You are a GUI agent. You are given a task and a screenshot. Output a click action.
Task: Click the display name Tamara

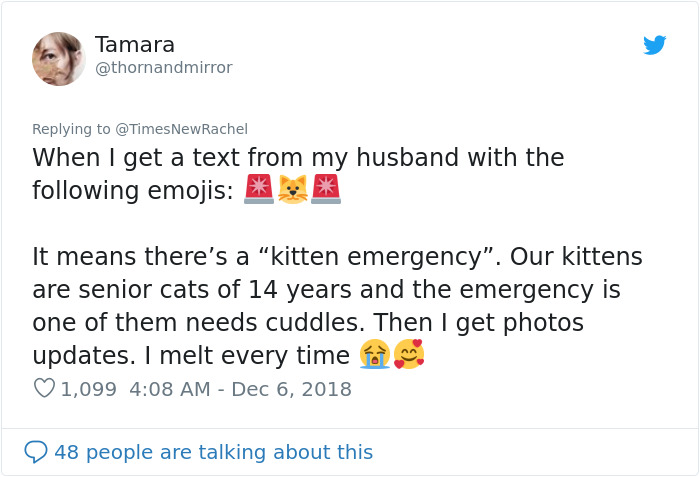pos(135,45)
